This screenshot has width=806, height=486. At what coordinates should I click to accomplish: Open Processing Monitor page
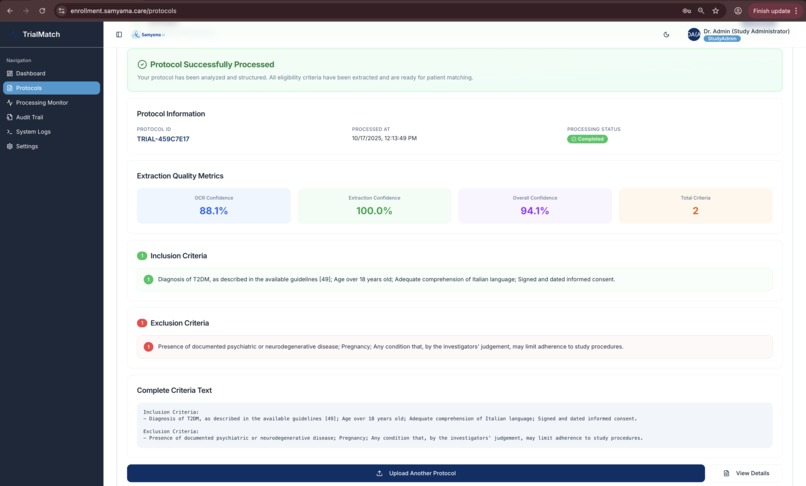coord(51,103)
